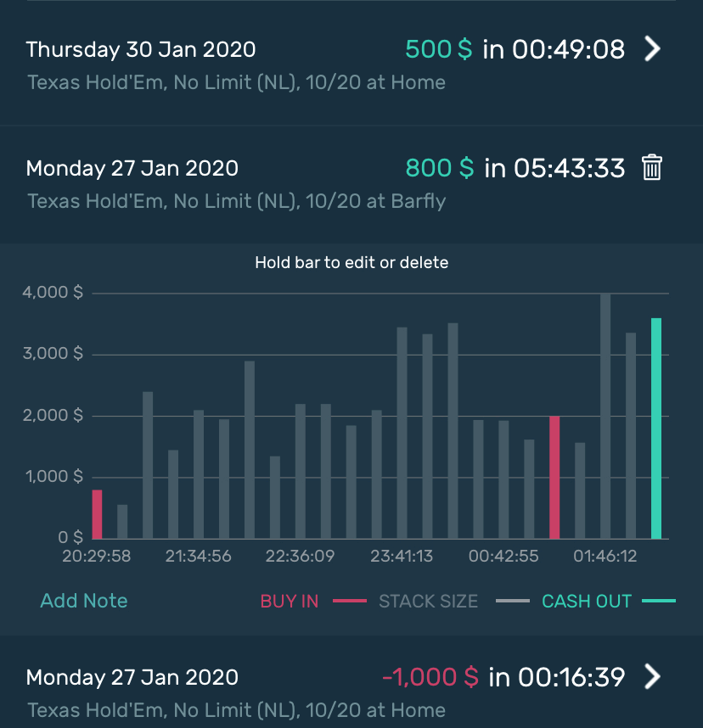Click the gray STACK SIZE legend color line
The height and width of the screenshot is (728, 703).
[512, 602]
